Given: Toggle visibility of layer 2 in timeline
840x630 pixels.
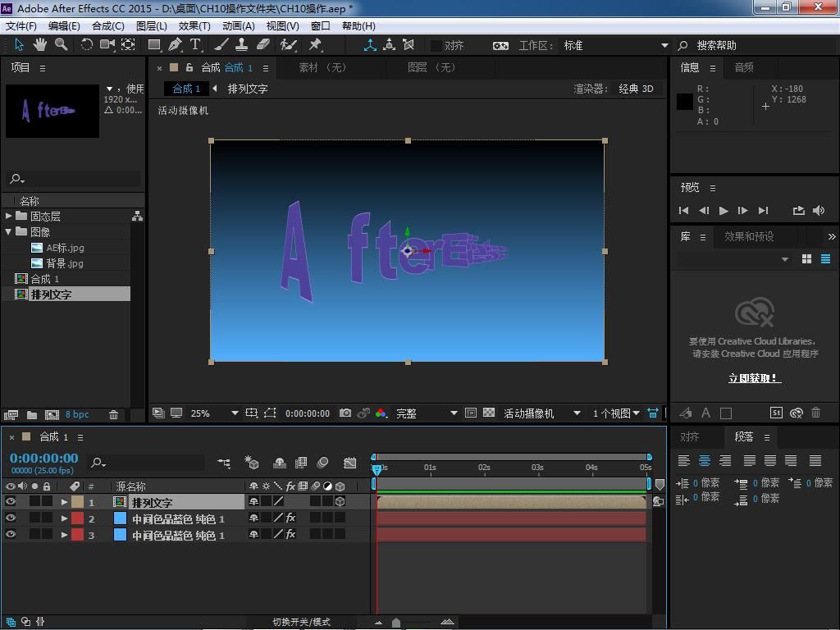Looking at the screenshot, I should (x=10, y=518).
